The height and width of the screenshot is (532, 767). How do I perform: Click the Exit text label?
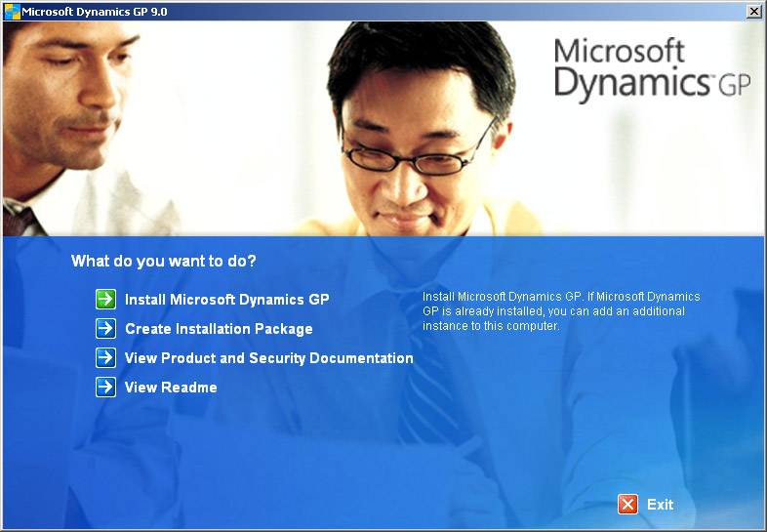click(661, 505)
